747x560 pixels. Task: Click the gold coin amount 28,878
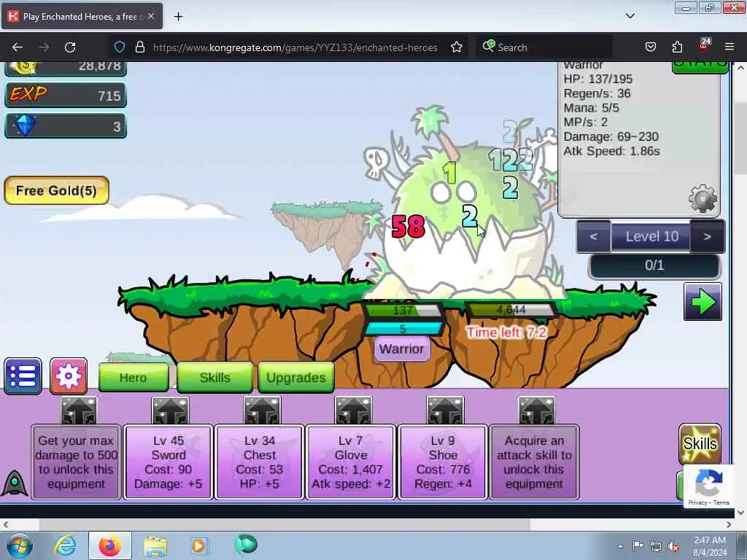99,66
